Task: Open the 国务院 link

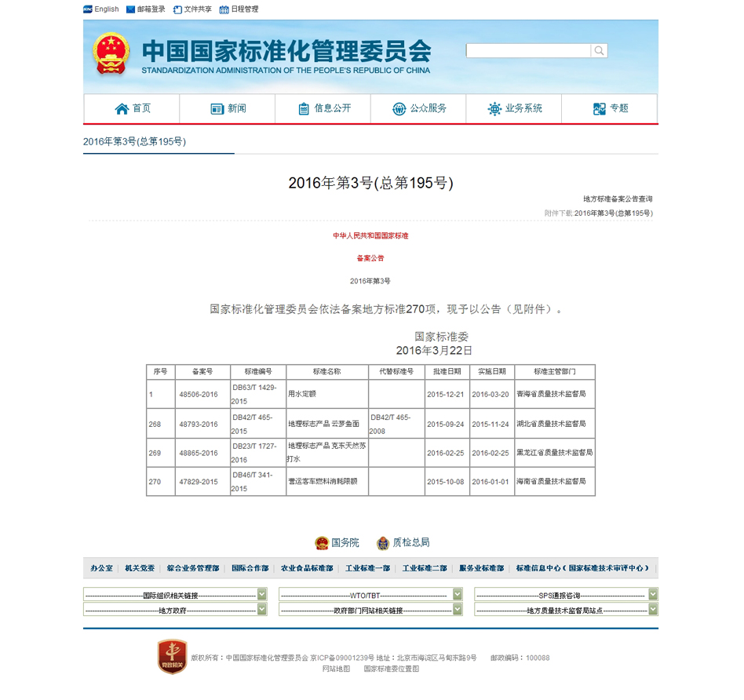Action: pos(345,543)
